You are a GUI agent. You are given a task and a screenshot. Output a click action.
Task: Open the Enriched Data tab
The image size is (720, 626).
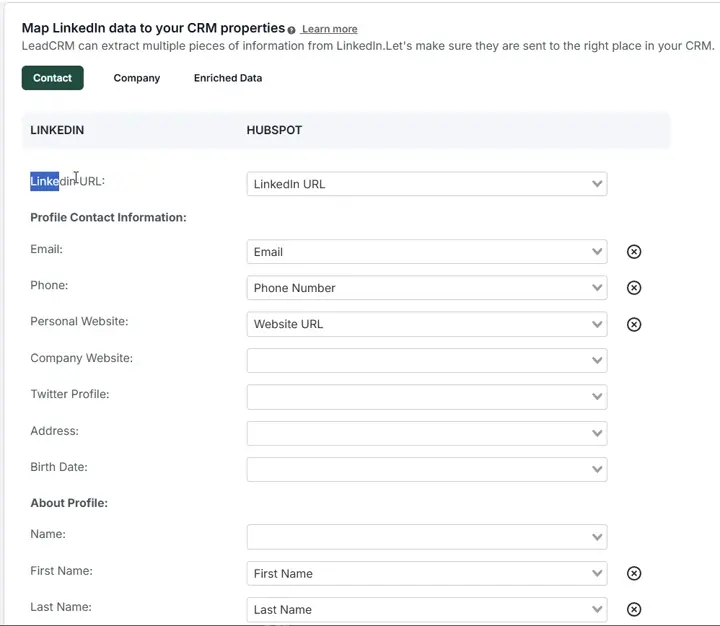click(228, 78)
